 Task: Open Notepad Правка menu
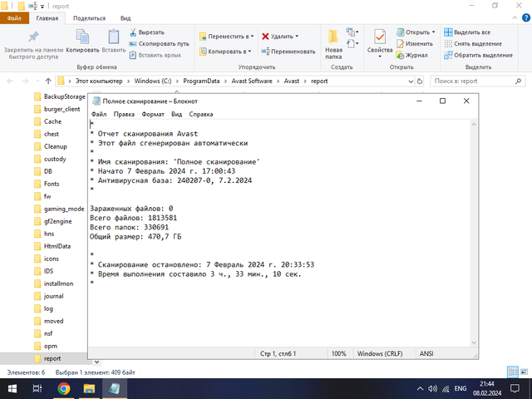point(124,115)
